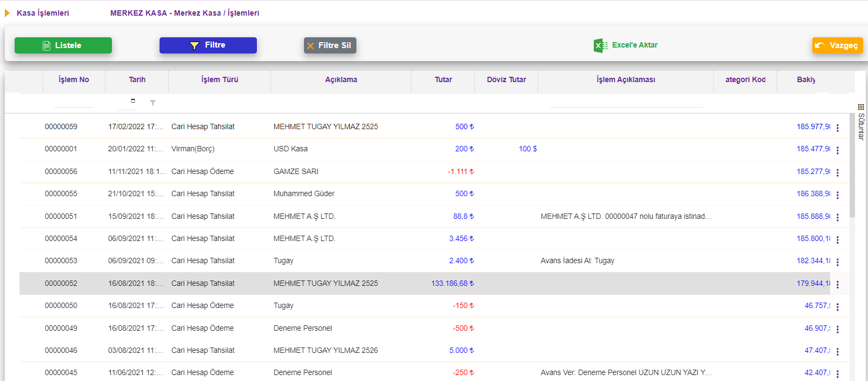The image size is (868, 381).
Task: Export the table with Excel'e Aktar
Action: (626, 45)
